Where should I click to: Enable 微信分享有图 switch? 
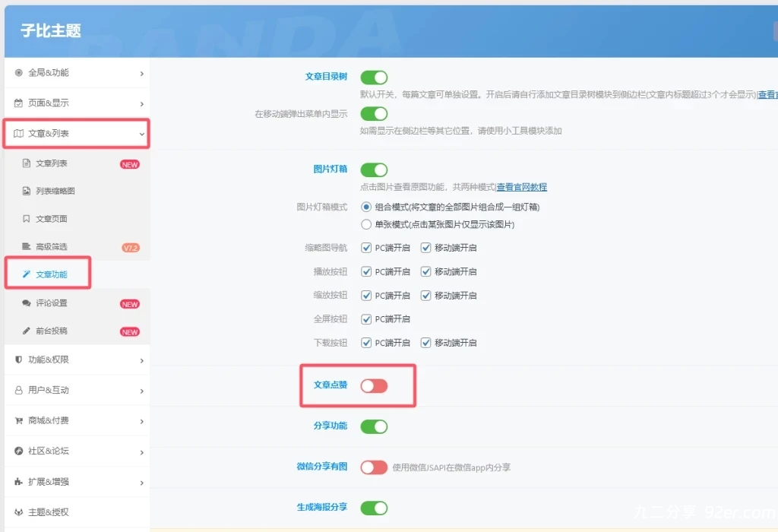pos(374,467)
